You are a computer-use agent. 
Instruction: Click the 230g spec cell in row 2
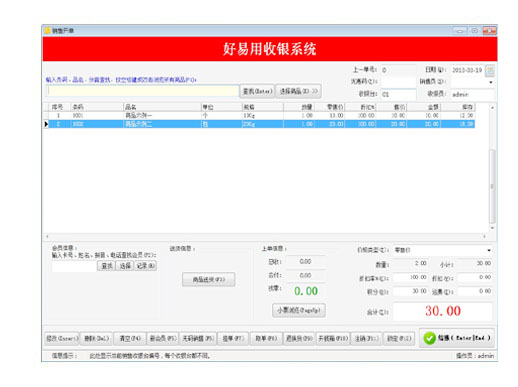point(263,124)
